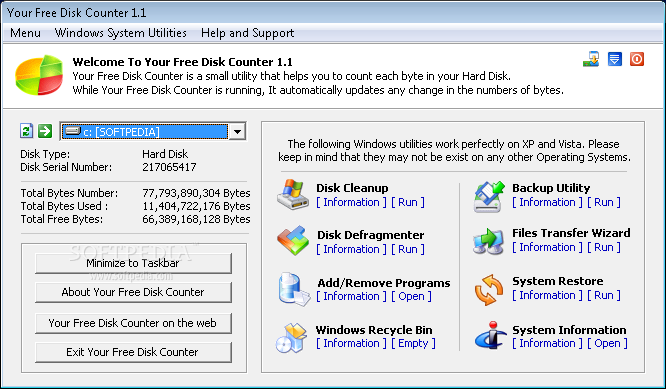Click the System Restore heading text
Image resolution: width=666 pixels, height=389 pixels.
click(x=558, y=281)
